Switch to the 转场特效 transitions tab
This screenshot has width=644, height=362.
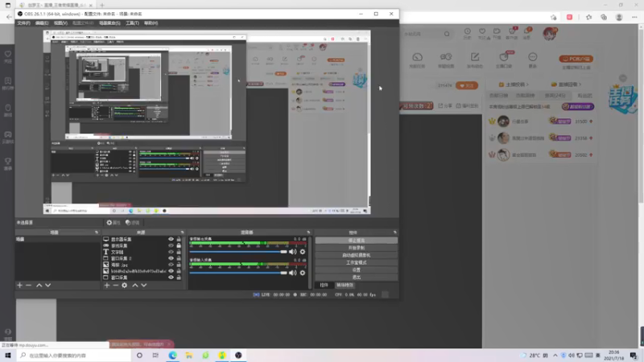345,286
